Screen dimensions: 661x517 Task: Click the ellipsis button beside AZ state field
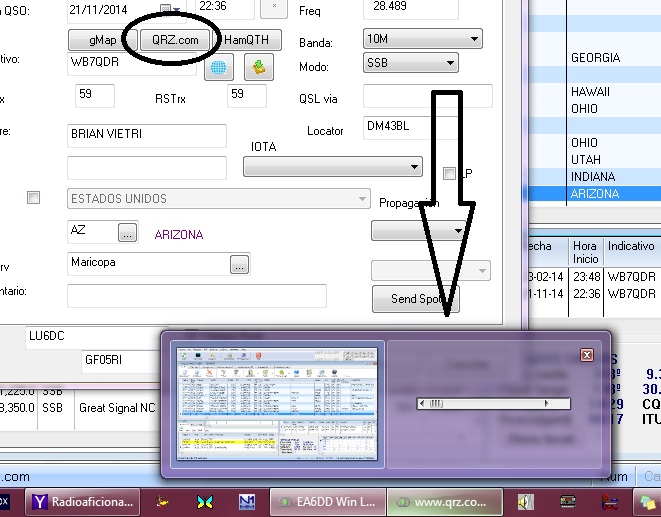click(x=127, y=232)
